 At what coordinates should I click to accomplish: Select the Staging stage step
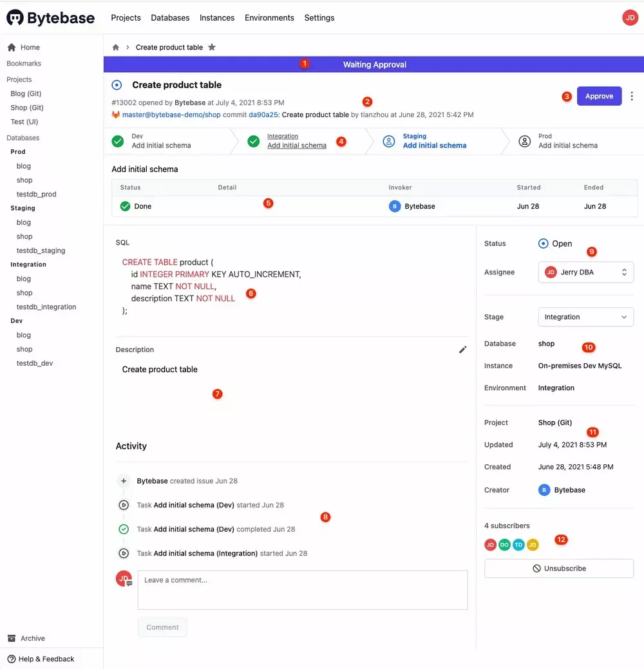point(433,141)
